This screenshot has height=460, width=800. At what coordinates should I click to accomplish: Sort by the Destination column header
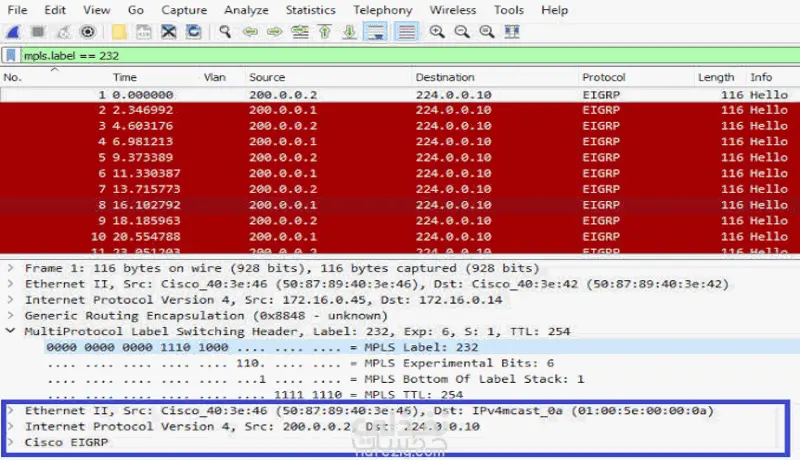[x=445, y=78]
